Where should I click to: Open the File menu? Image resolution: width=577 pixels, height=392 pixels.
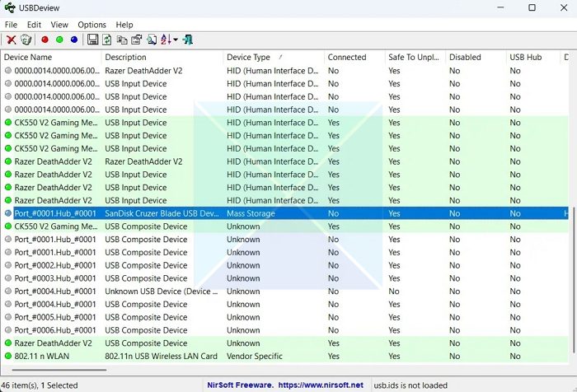click(x=11, y=25)
